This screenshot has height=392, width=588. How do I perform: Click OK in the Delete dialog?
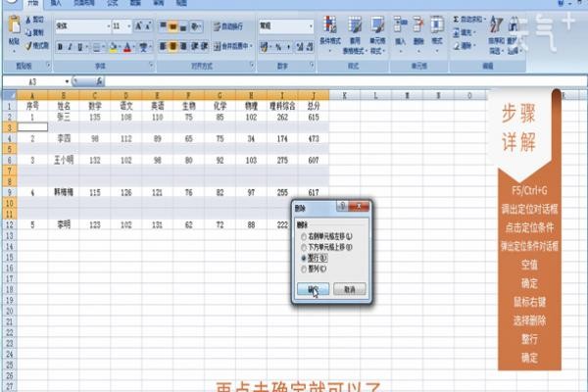pos(314,289)
